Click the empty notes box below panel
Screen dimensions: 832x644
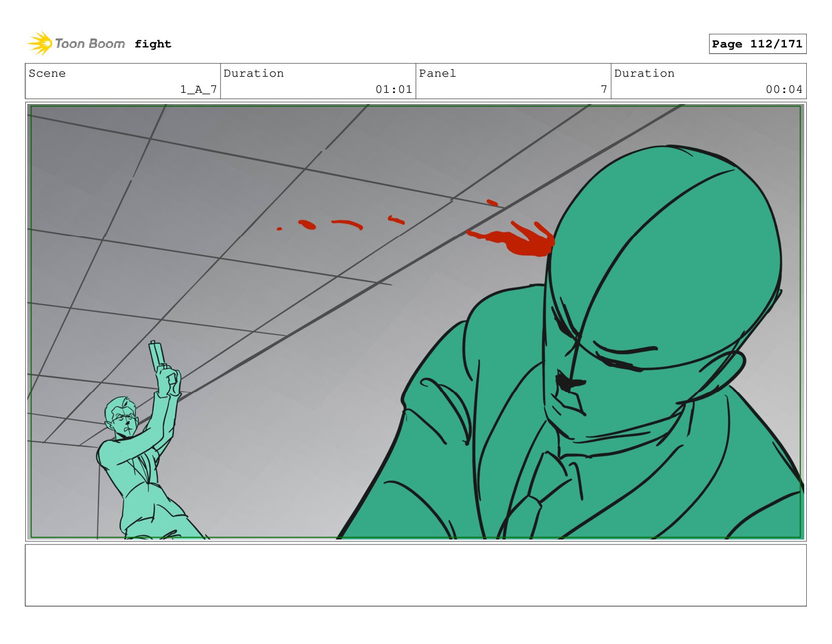tap(415, 575)
